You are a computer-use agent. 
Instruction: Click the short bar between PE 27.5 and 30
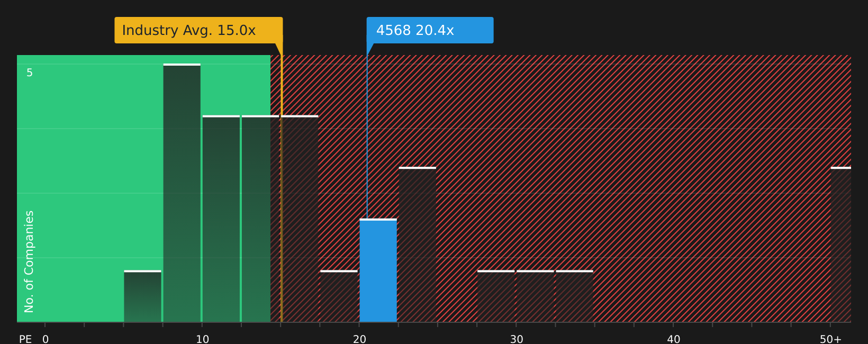point(496,296)
